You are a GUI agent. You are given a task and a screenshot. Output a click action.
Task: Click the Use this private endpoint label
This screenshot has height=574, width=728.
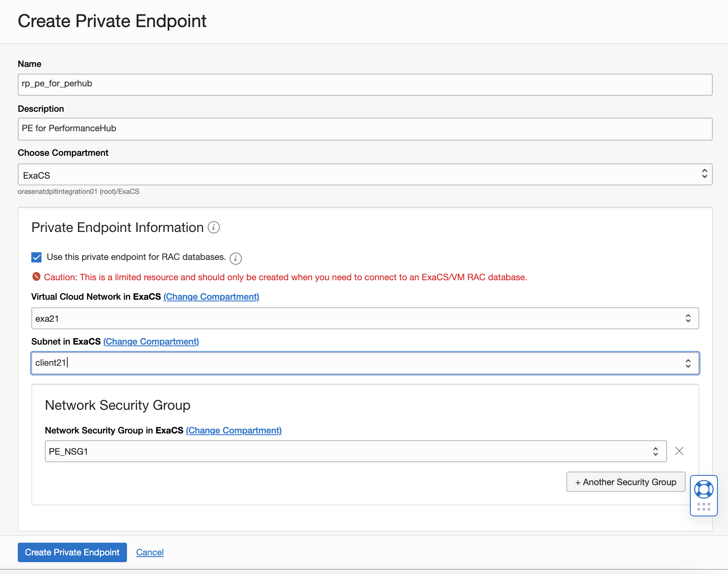coord(136,257)
